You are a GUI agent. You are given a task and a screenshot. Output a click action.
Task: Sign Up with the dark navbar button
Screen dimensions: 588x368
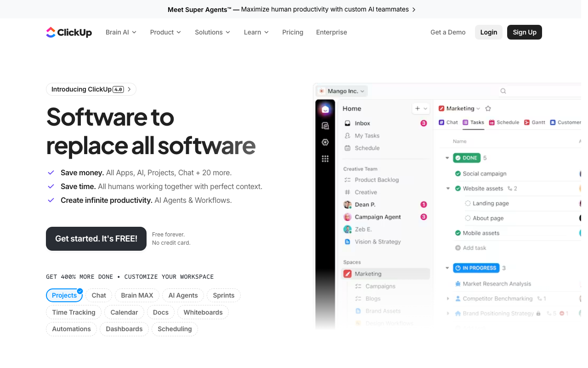click(524, 32)
